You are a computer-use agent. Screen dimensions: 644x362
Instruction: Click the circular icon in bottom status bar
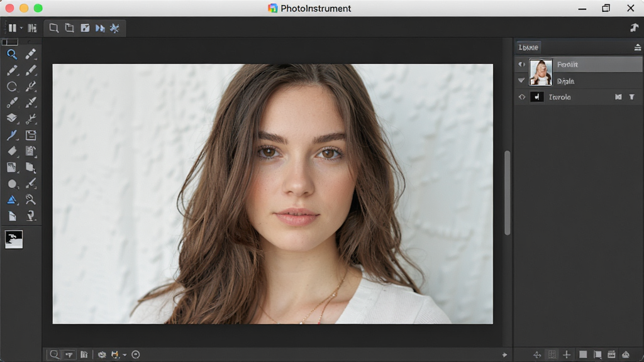coord(136,354)
